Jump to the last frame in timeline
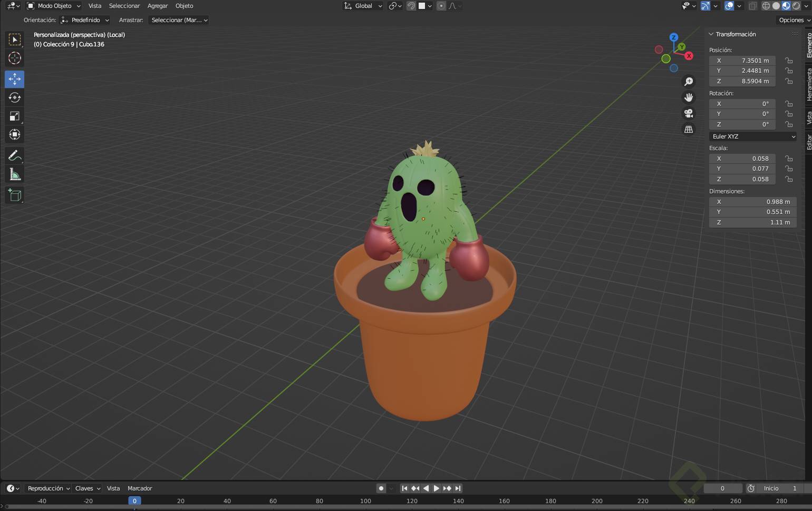This screenshot has height=511, width=812. point(458,488)
